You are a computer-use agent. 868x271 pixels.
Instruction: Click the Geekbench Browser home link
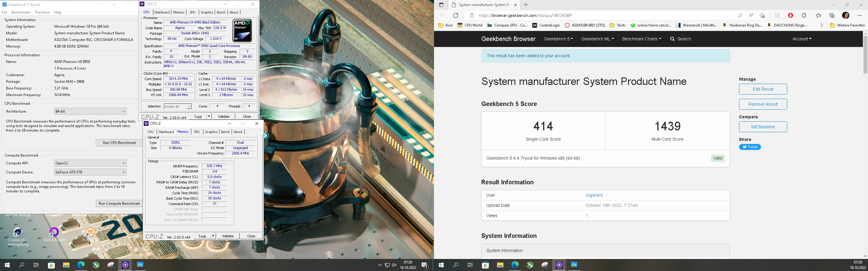click(508, 39)
